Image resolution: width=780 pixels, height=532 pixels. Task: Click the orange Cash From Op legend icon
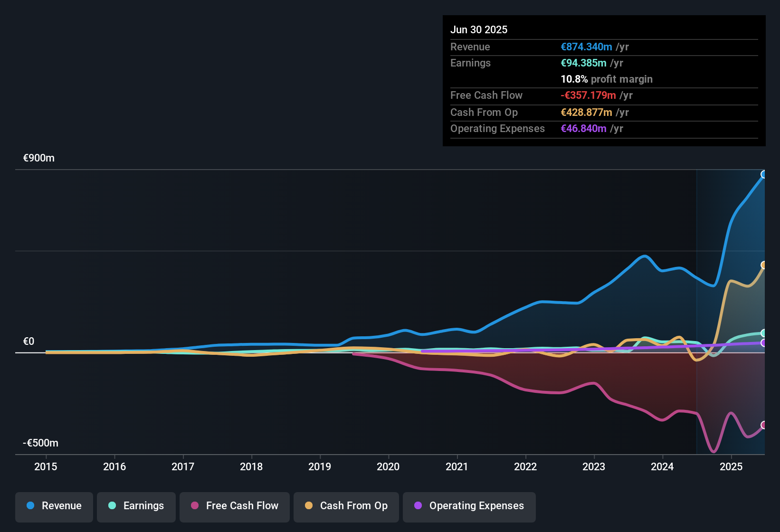click(x=308, y=506)
